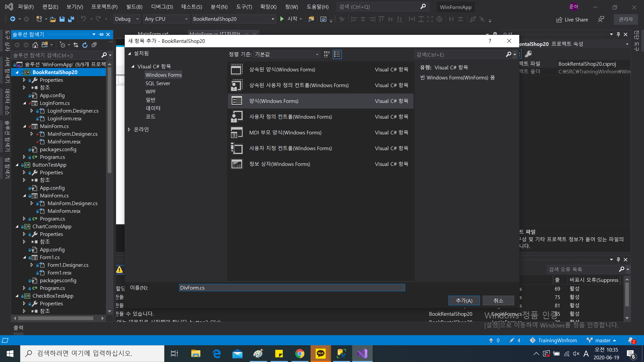Click the 추가(A) button

tap(464, 301)
